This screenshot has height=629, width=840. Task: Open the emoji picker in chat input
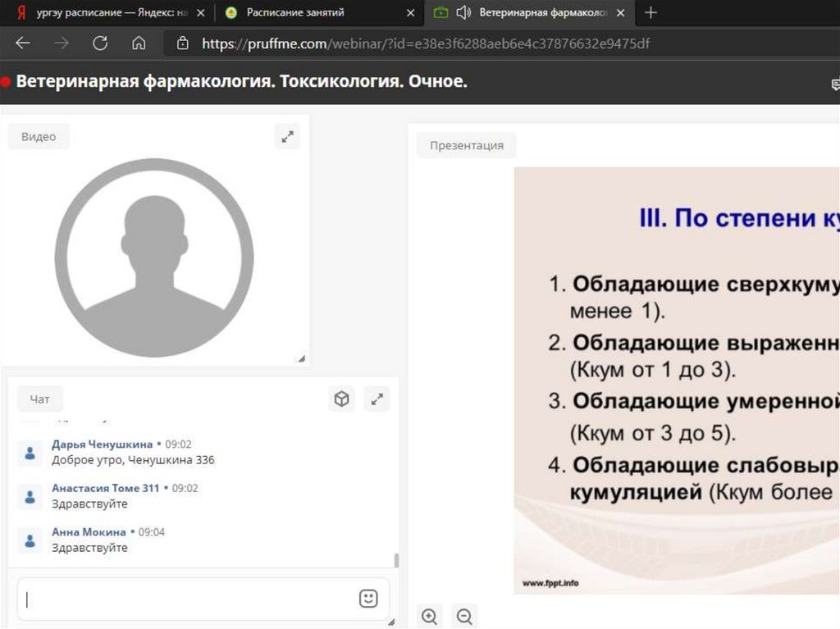tap(368, 599)
